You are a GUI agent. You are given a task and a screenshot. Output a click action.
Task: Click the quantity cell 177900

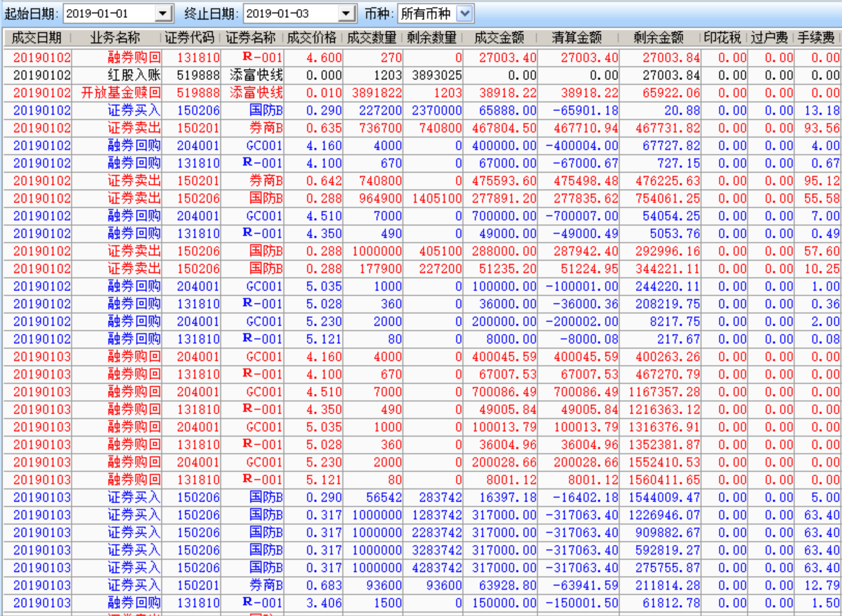(373, 268)
